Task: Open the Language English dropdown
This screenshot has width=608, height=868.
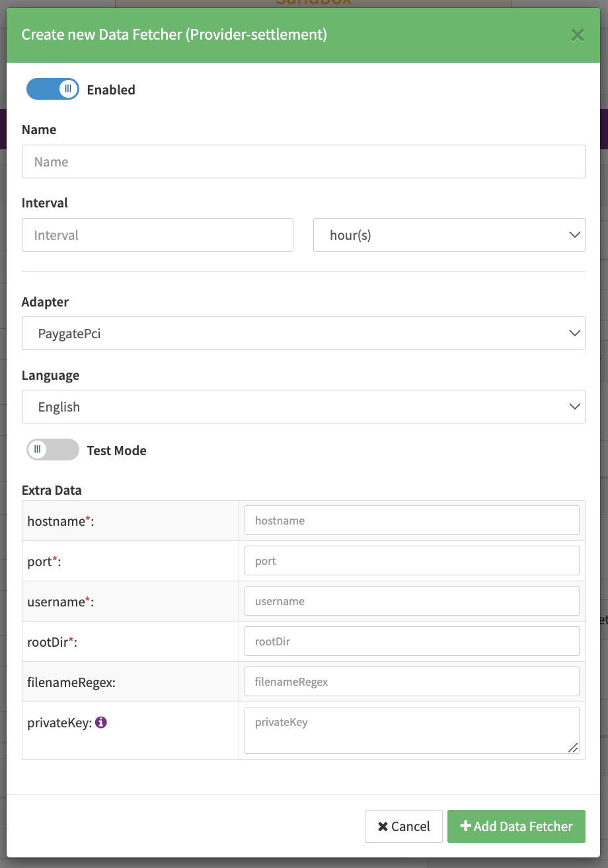Action: coord(303,407)
